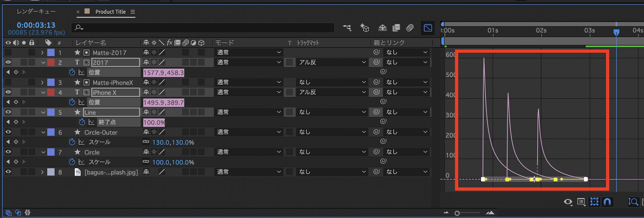Click Line layer 終了点 value 100.0%
Image resolution: width=644 pixels, height=218 pixels.
pyautogui.click(x=154, y=123)
